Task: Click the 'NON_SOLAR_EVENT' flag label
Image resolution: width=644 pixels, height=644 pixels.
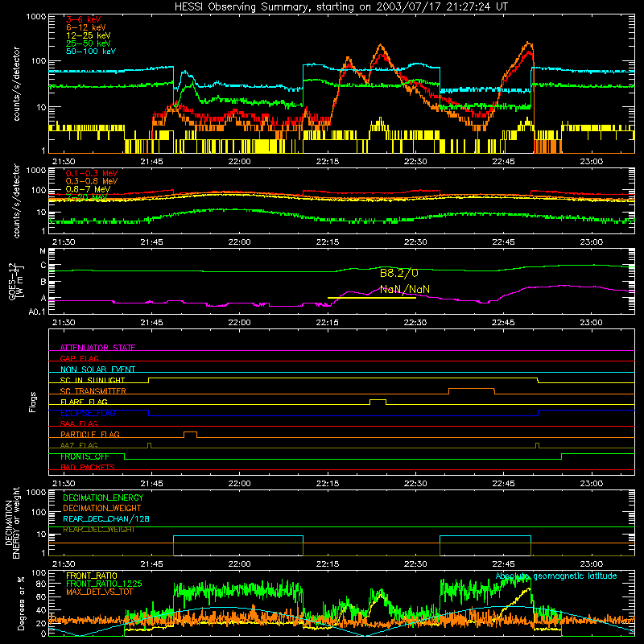Action: [97, 369]
